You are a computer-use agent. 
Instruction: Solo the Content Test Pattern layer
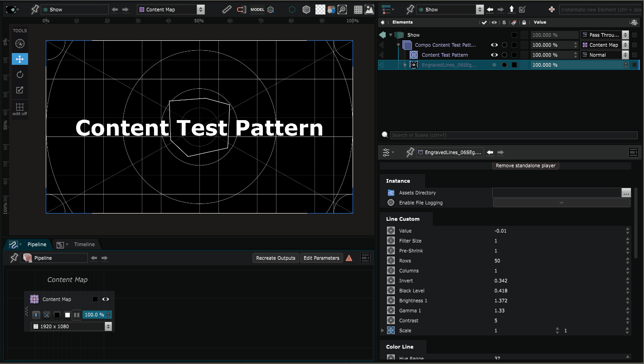(x=504, y=55)
